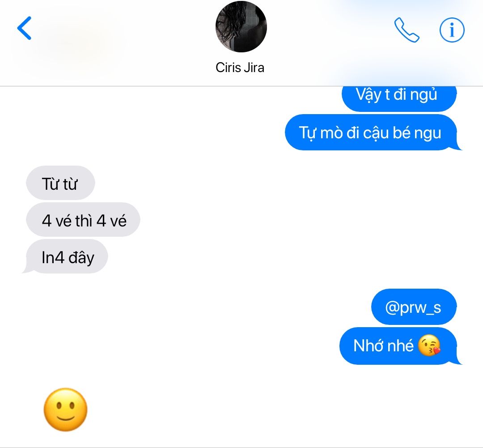This screenshot has width=483, height=448.
Task: Tap the '4 vé thì 4 vé' message
Action: (83, 220)
